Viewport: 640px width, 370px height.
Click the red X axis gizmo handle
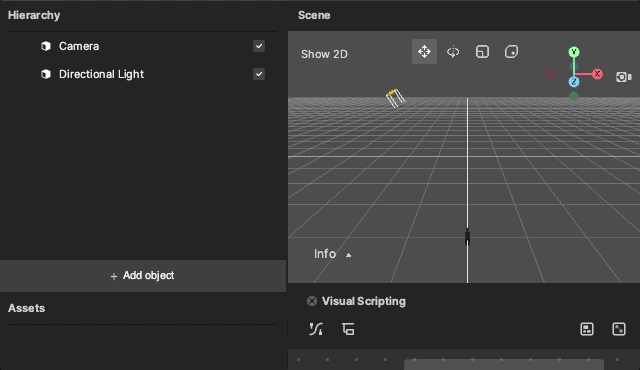tap(598, 74)
